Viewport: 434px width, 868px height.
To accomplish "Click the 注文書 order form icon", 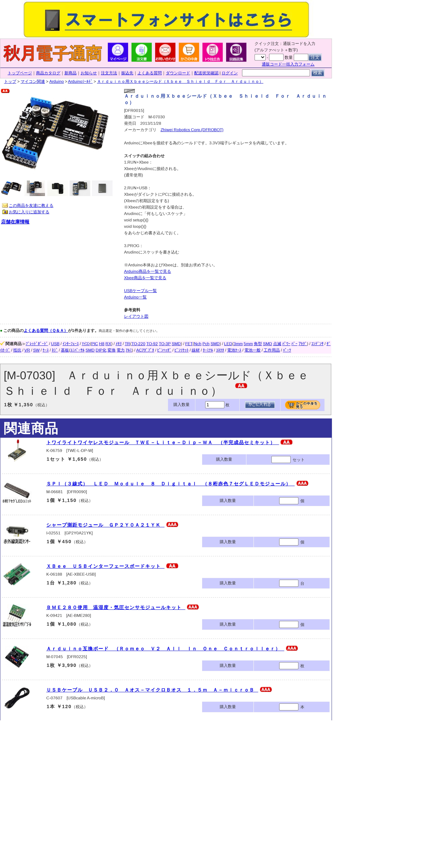I will pyautogui.click(x=142, y=52).
